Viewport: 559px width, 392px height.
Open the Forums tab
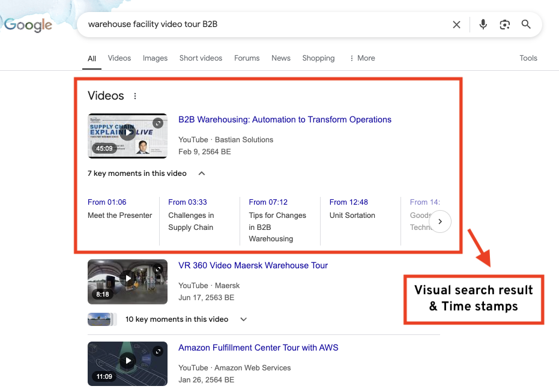click(247, 58)
